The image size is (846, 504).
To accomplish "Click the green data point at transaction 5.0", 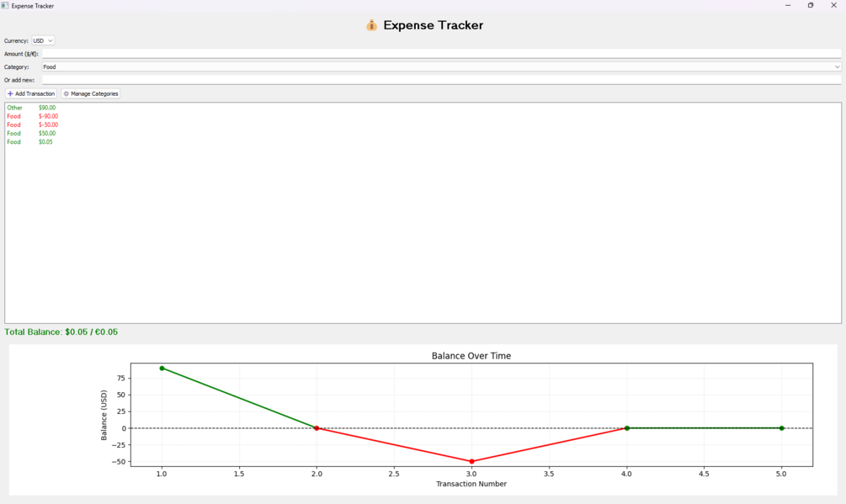I will pyautogui.click(x=782, y=428).
